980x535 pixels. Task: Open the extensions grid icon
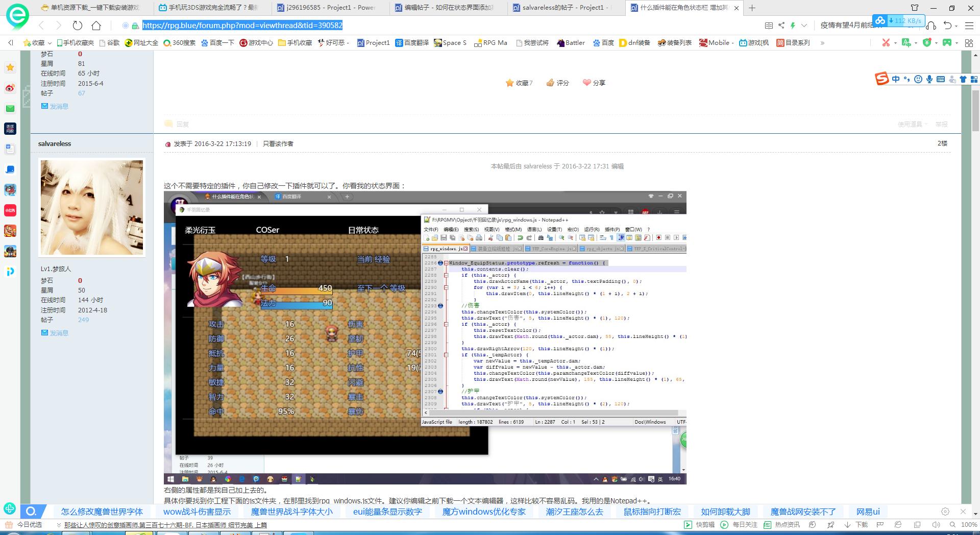[x=969, y=43]
